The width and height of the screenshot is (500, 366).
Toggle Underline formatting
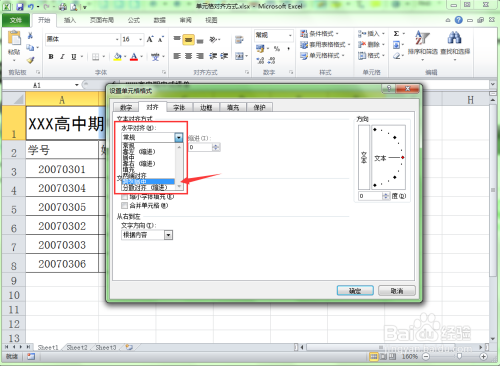[74, 57]
